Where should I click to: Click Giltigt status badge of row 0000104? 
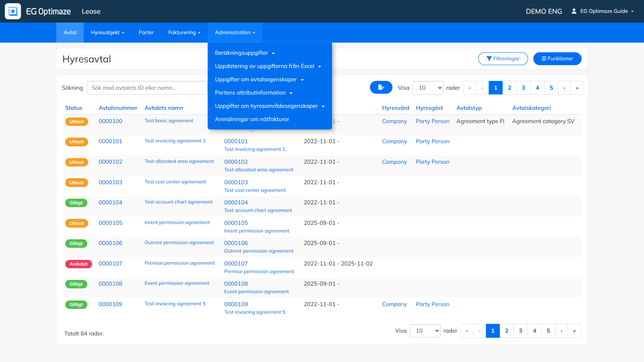(76, 203)
